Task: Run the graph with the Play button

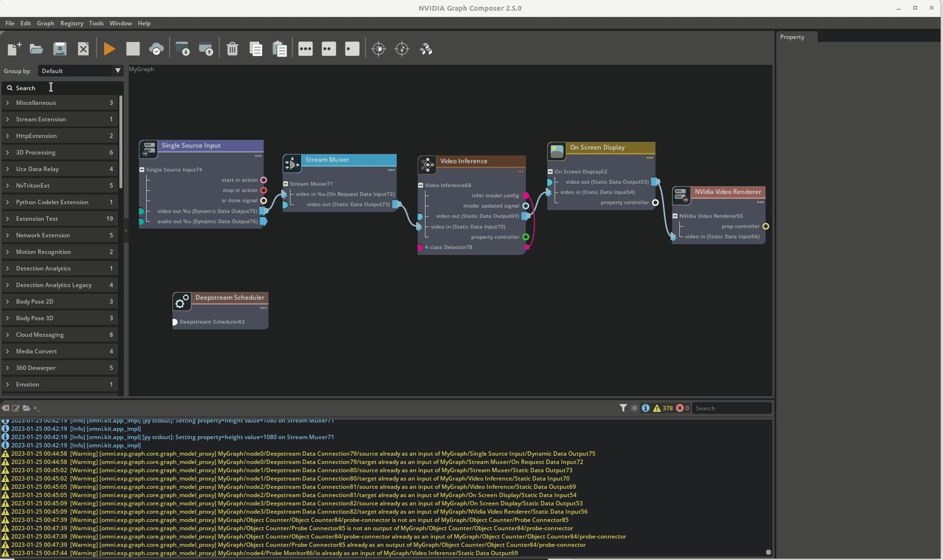Action: pyautogui.click(x=109, y=49)
